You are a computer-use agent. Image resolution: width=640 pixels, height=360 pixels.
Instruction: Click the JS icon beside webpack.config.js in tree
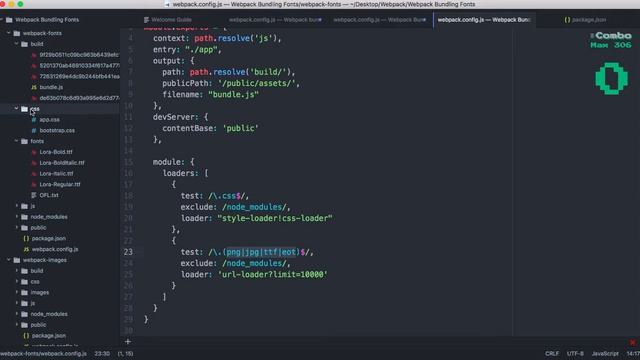click(26, 249)
